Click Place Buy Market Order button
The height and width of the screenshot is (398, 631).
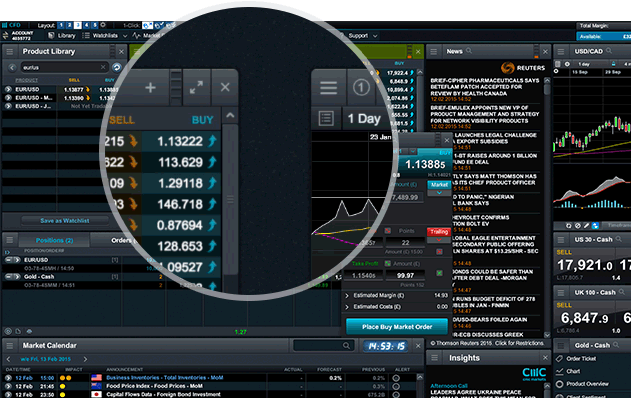[397, 327]
